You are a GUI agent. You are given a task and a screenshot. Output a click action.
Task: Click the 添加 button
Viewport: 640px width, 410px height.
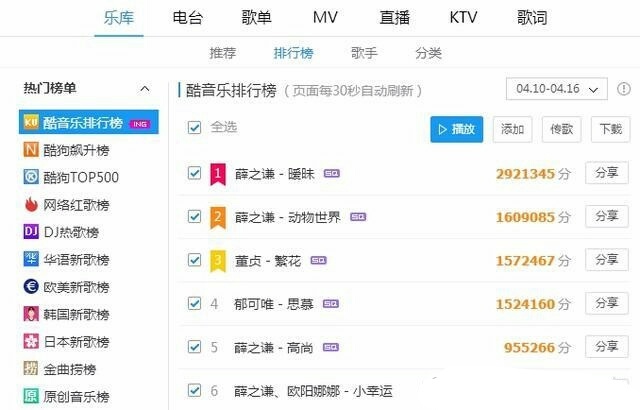click(x=512, y=129)
